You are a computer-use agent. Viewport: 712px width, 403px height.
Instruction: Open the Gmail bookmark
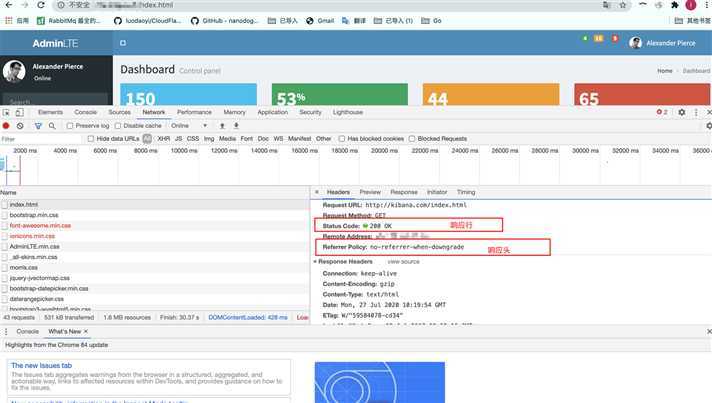click(x=320, y=20)
